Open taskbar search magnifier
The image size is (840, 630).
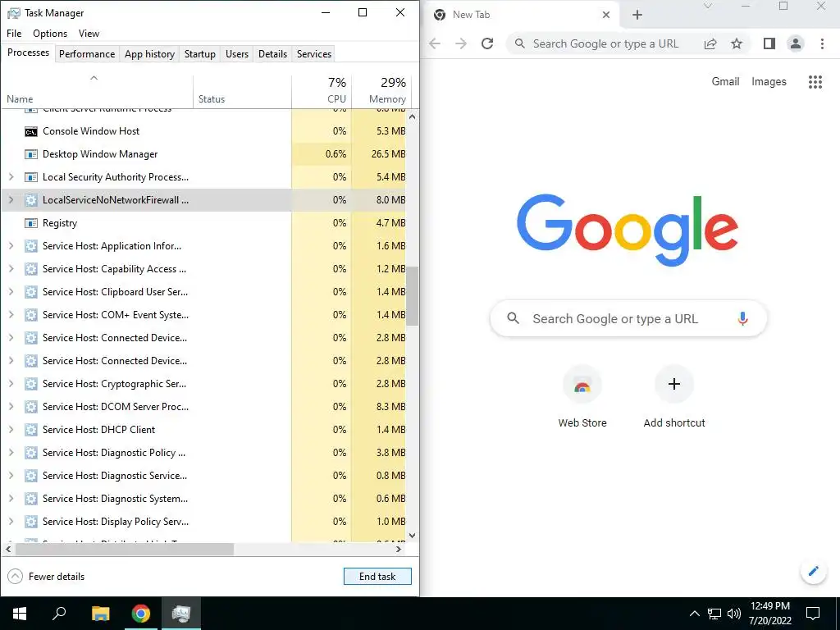click(59, 614)
